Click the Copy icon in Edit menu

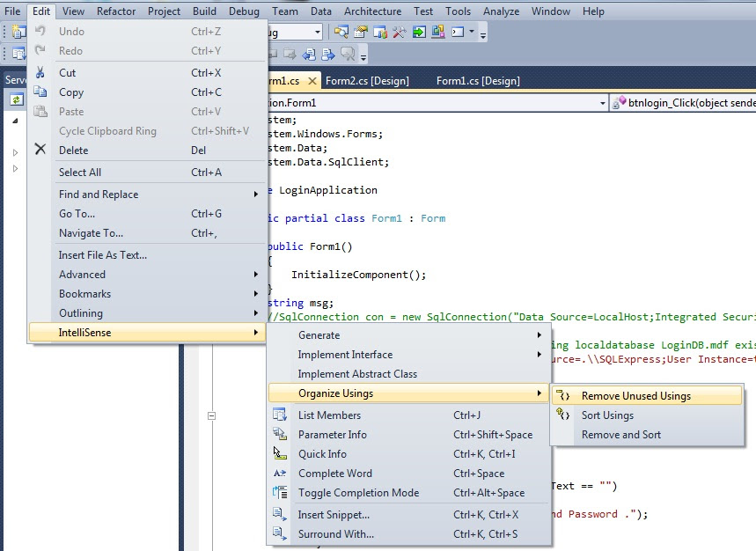[x=40, y=92]
